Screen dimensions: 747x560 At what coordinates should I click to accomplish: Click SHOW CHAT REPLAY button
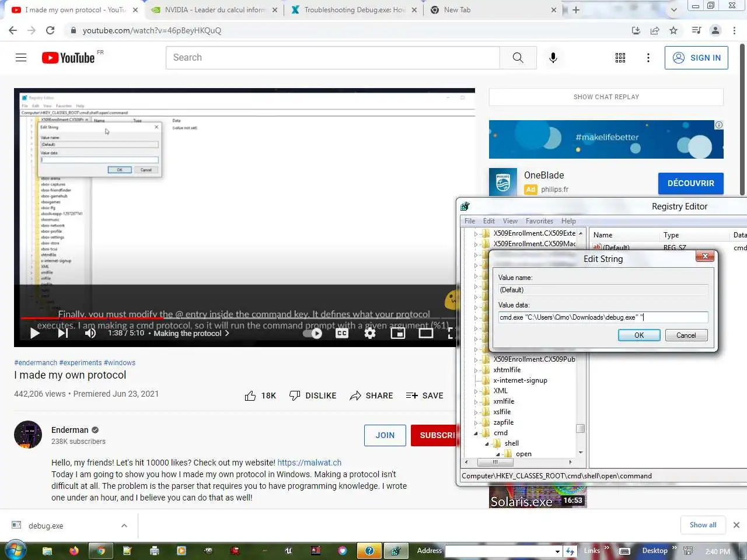pyautogui.click(x=606, y=97)
